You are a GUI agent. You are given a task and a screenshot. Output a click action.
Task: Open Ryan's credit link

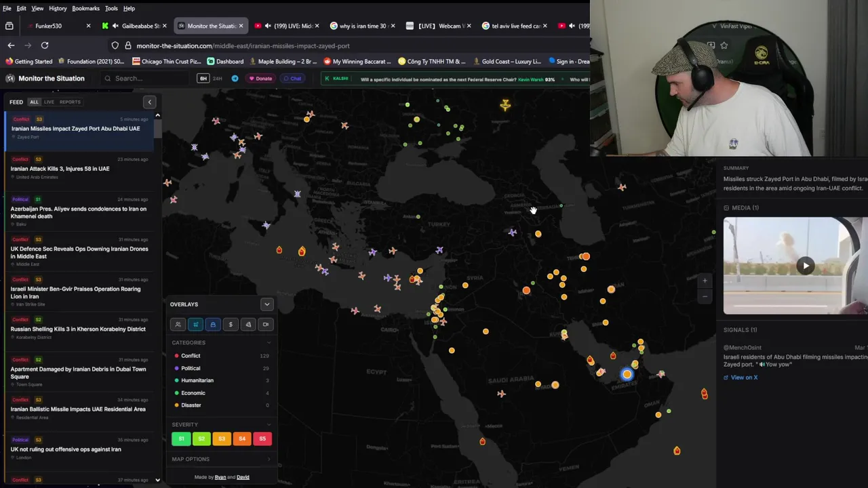(220, 477)
